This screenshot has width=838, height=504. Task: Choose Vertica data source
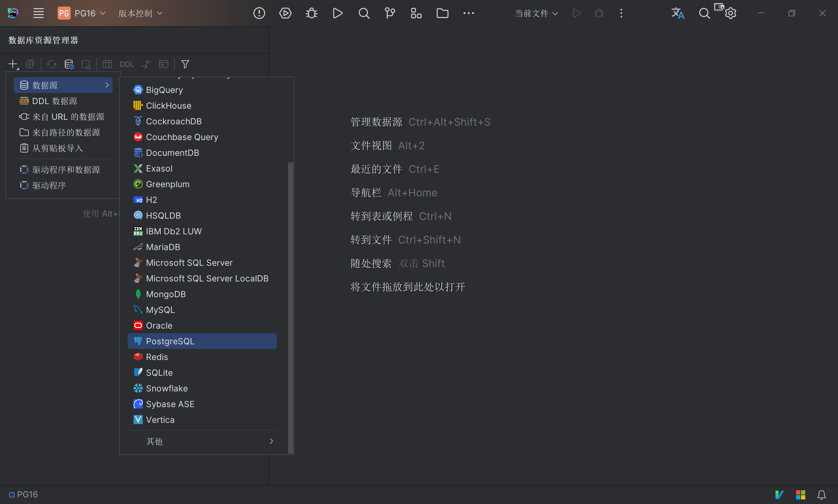point(202,420)
